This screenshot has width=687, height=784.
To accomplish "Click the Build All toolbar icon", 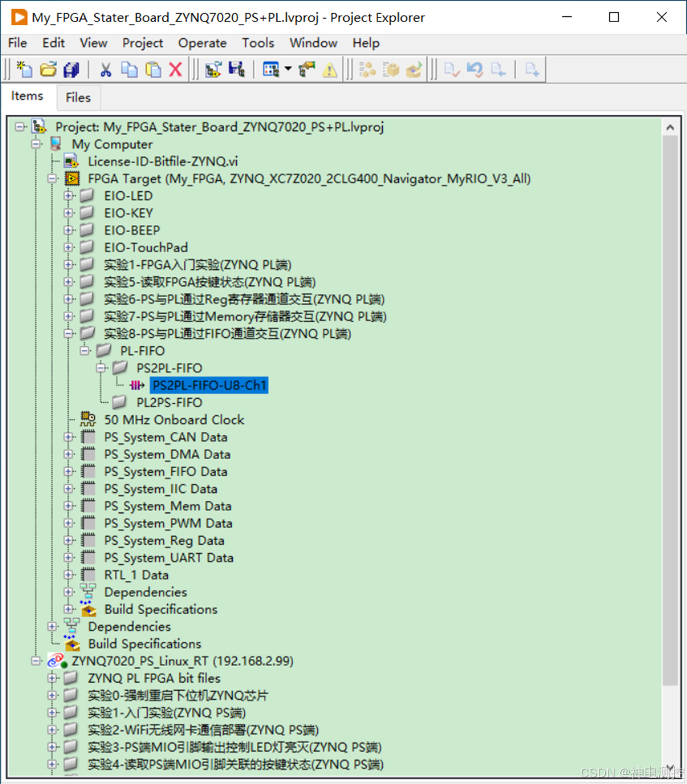I will tap(367, 69).
